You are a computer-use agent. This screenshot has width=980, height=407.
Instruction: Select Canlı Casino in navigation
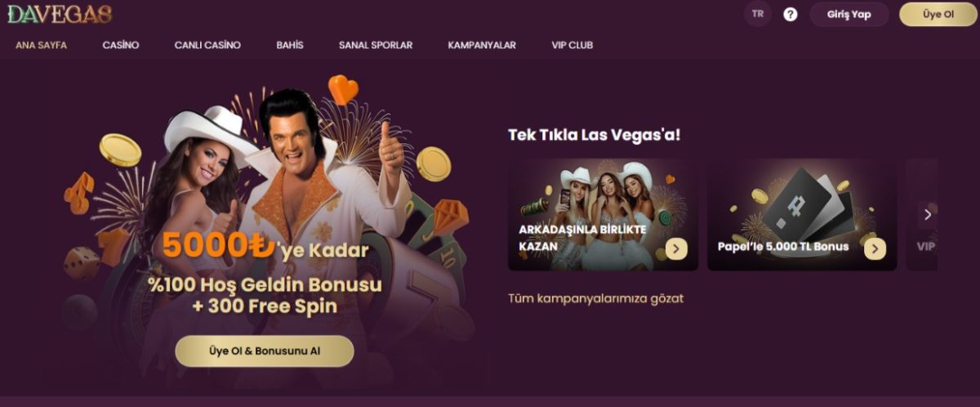[x=207, y=45]
